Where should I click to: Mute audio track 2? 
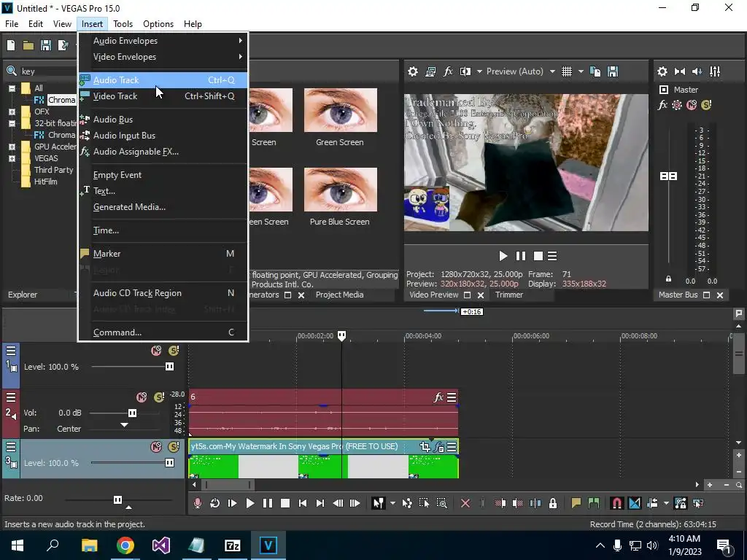tap(142, 397)
